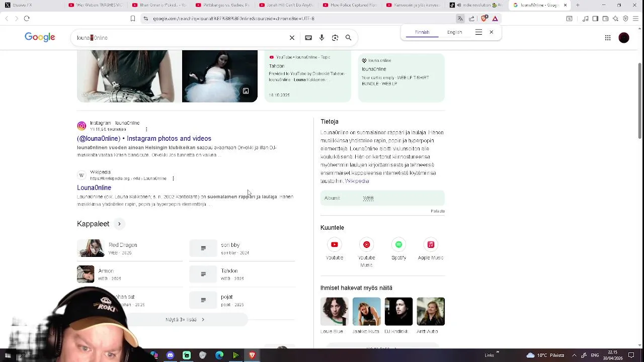Open the Brave Shields lion icon
This screenshot has width=644, height=362.
pyautogui.click(x=484, y=19)
